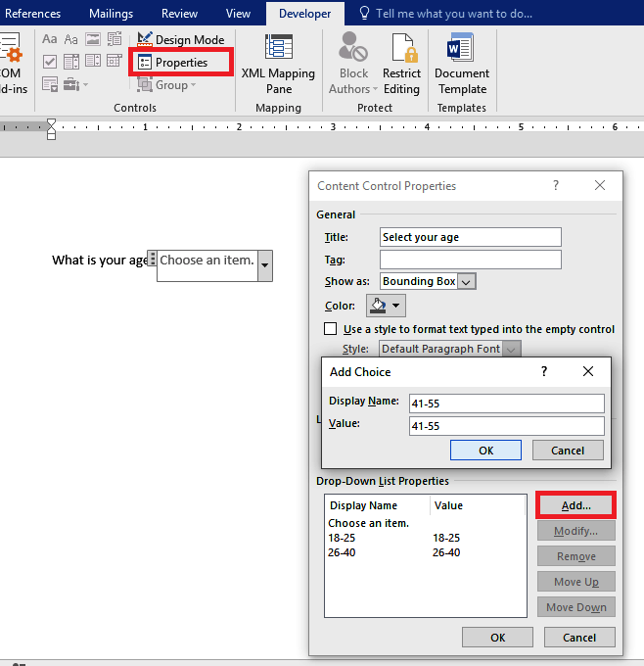Click the Remove button

575,556
